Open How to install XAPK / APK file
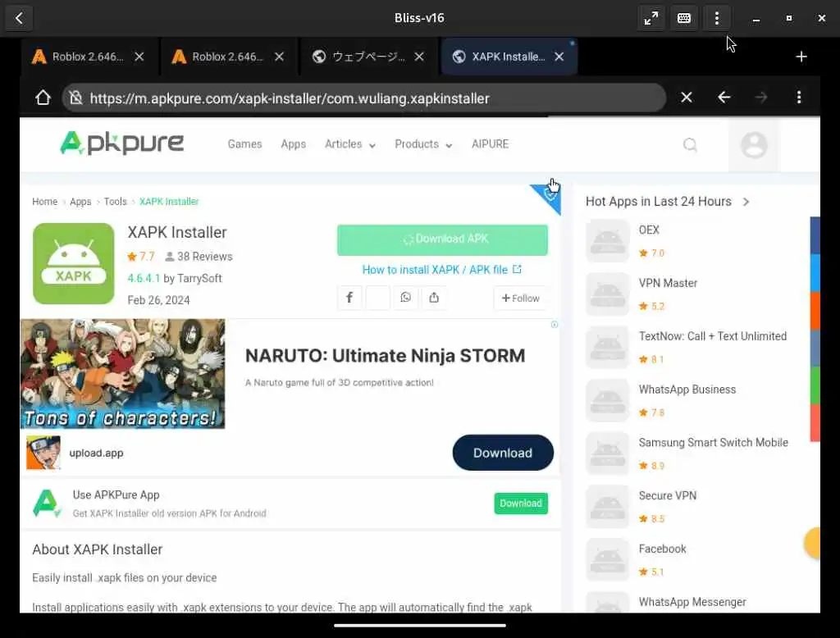Image resolution: width=840 pixels, height=638 pixels. coord(441,270)
